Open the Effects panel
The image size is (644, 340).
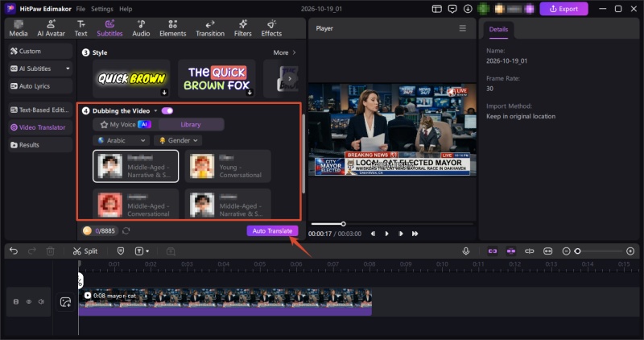tap(271, 28)
